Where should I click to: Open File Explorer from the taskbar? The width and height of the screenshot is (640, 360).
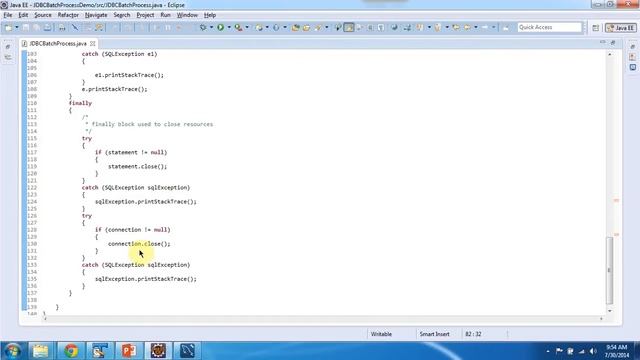coord(41,351)
